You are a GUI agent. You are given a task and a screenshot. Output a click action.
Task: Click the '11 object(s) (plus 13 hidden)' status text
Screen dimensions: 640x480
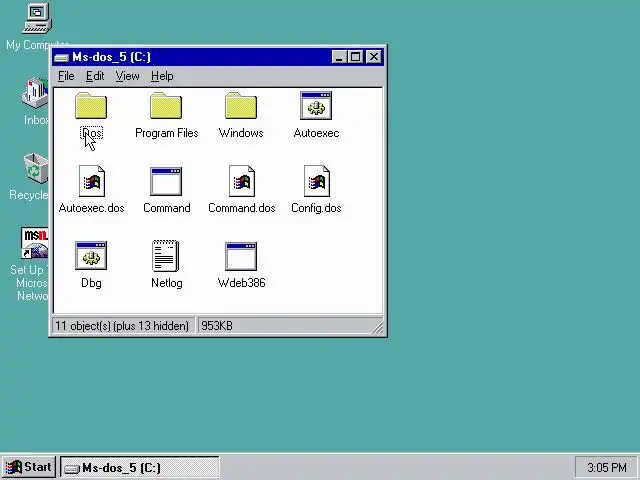pyautogui.click(x=122, y=326)
